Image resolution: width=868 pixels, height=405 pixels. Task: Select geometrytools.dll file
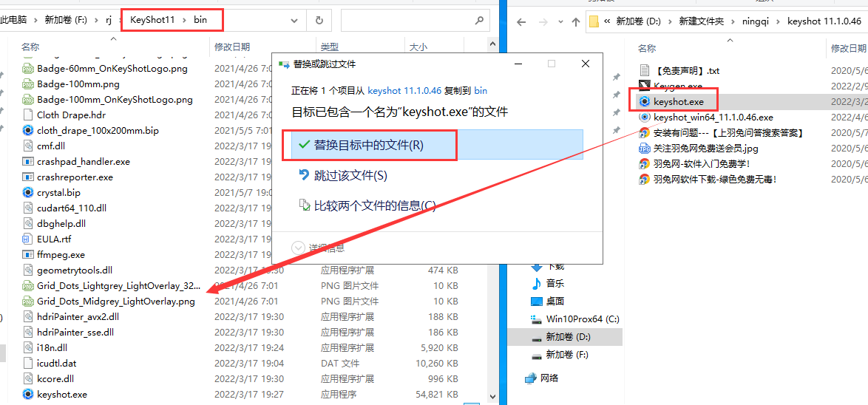click(75, 270)
